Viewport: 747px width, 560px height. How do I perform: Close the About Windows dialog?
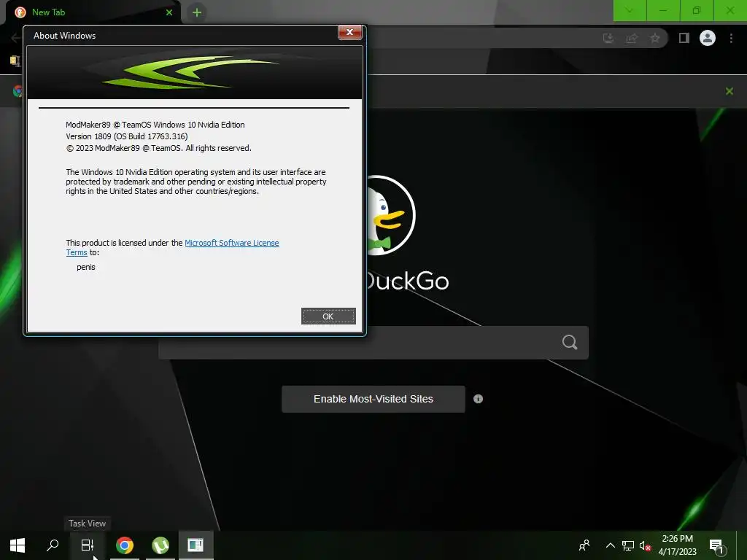[349, 32]
